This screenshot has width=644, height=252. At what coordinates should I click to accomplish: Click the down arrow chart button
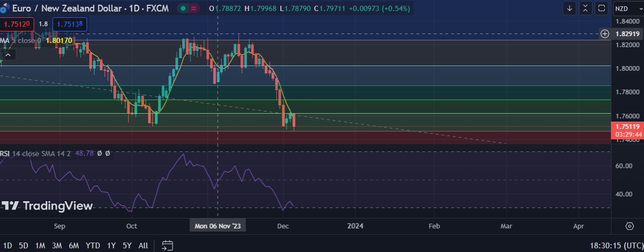pos(570,8)
